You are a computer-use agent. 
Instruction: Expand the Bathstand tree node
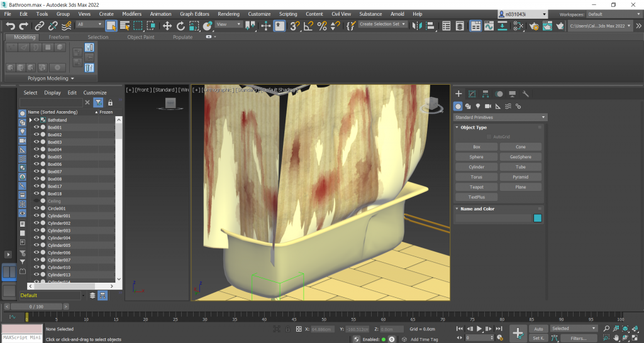click(30, 119)
